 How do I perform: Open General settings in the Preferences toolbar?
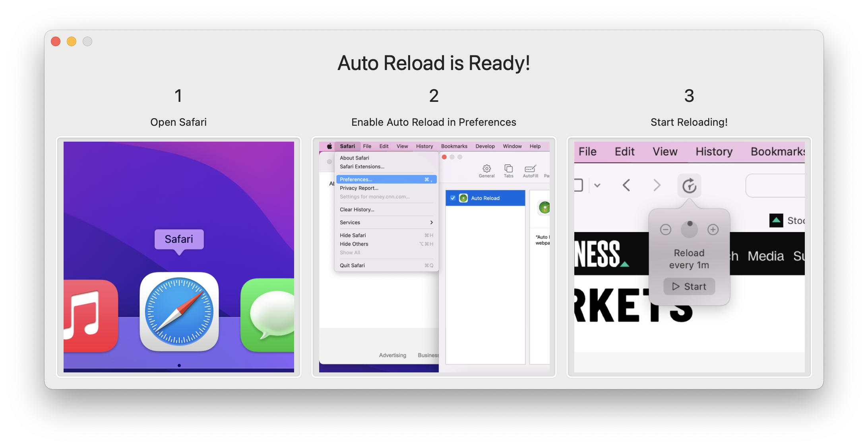[x=486, y=171]
